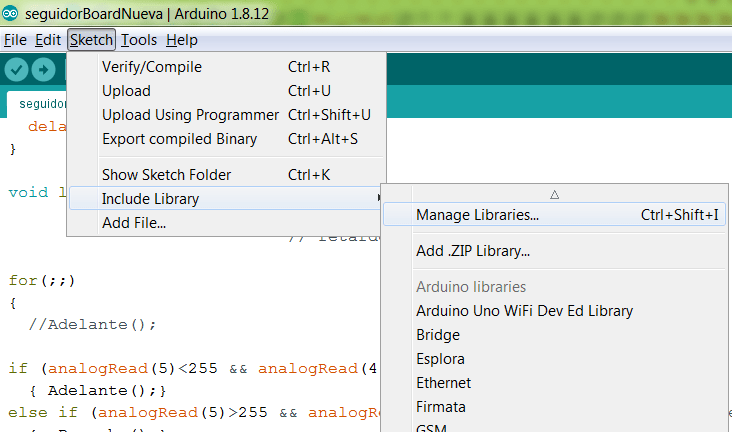Click the submenu scroll-up triangle

click(555, 195)
